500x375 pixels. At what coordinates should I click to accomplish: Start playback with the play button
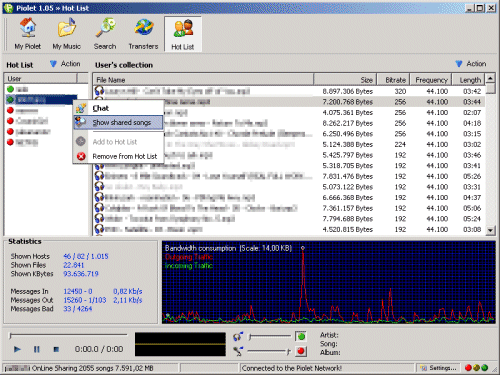(x=17, y=349)
